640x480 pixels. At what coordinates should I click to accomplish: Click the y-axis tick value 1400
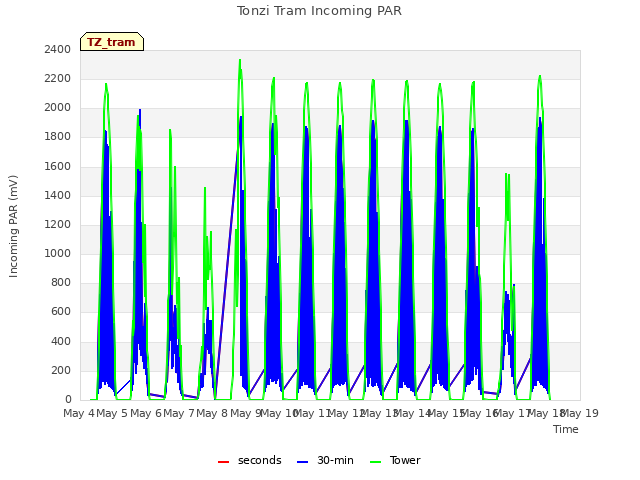(58, 196)
